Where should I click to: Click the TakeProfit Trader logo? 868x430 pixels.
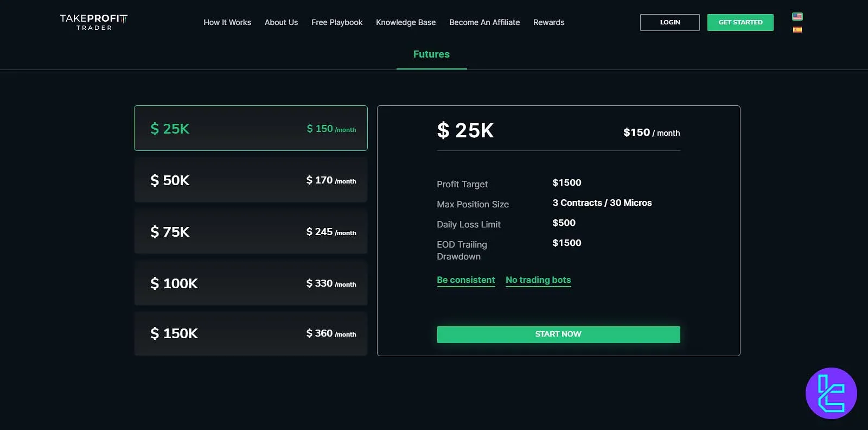click(93, 22)
